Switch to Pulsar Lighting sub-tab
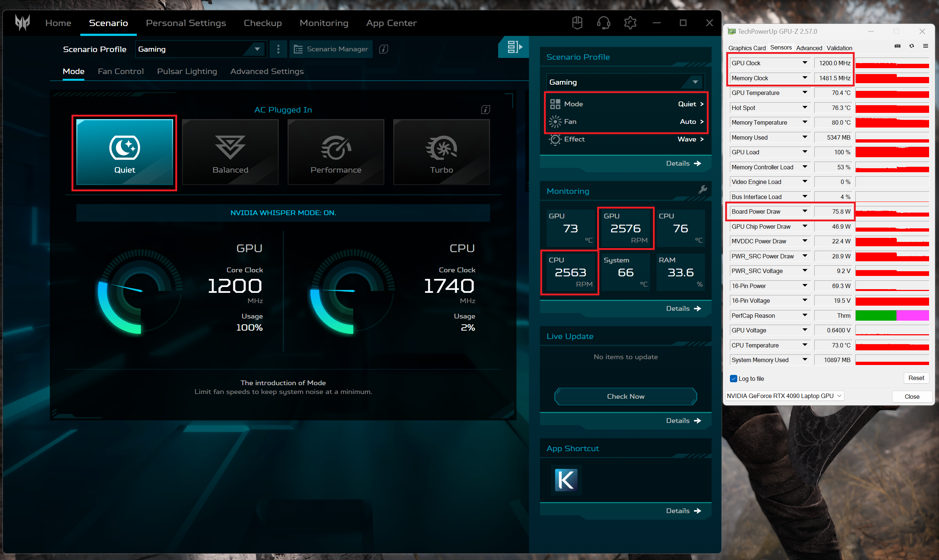 [187, 71]
